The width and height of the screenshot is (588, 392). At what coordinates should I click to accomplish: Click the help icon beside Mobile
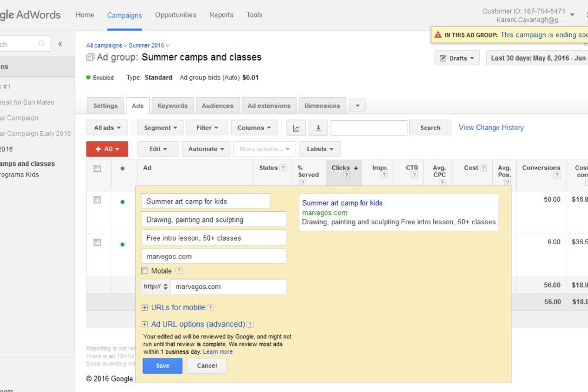179,270
